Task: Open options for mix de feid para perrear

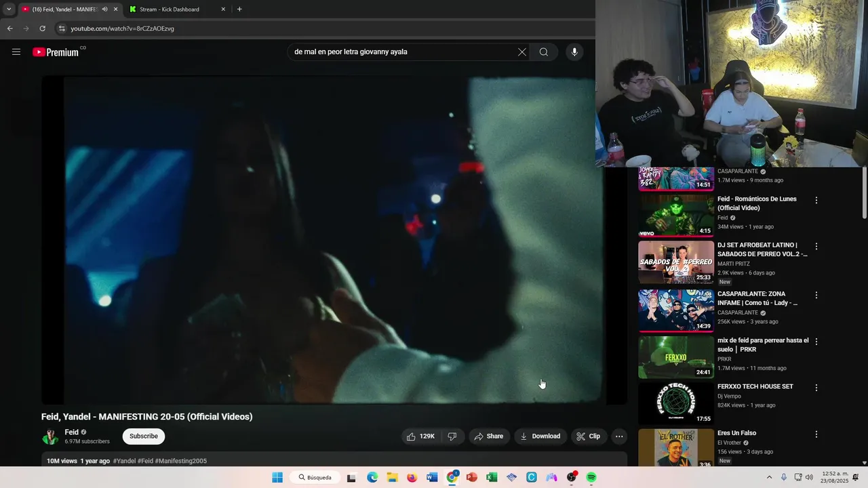Action: coord(816,341)
